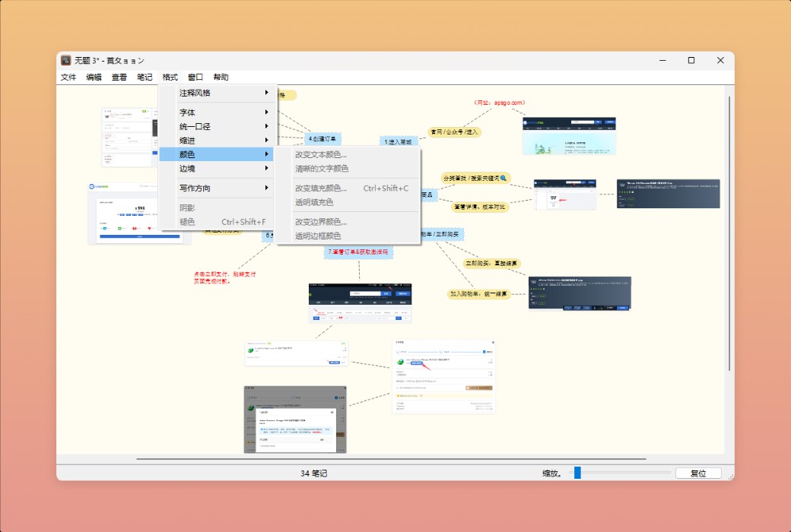Image resolution: width=791 pixels, height=532 pixels.
Task: Click the horizontal scrollbar at the bottom
Action: [x=395, y=458]
